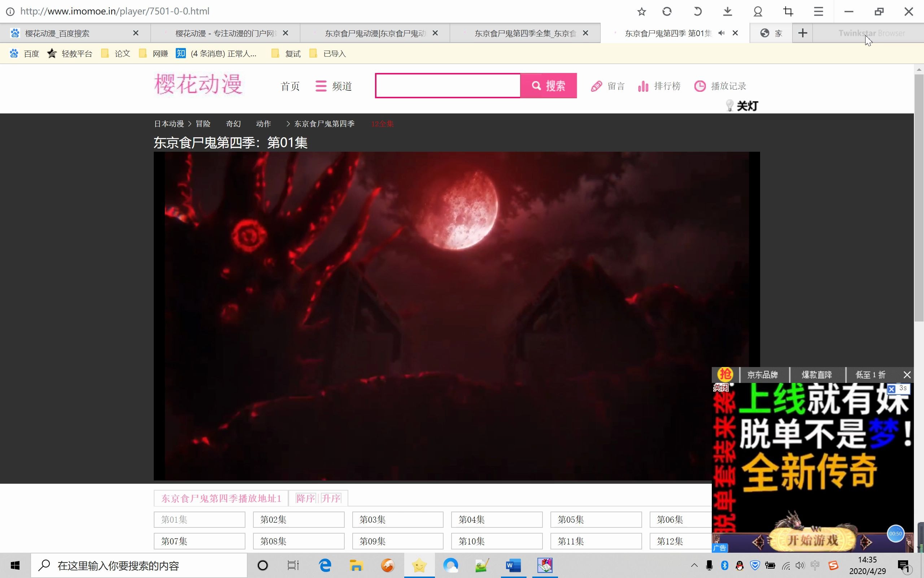Image resolution: width=924 pixels, height=578 pixels.
Task: Expand the 网赚 bookmark folder
Action: [153, 53]
